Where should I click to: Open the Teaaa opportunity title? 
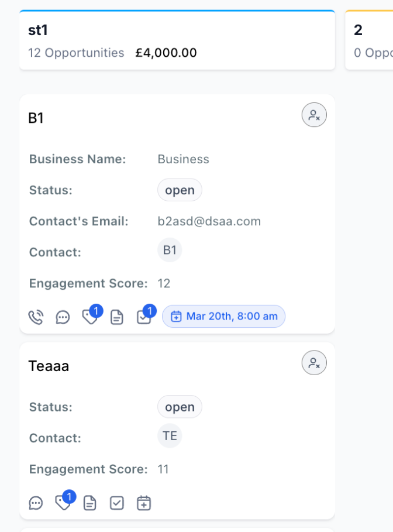(49, 366)
